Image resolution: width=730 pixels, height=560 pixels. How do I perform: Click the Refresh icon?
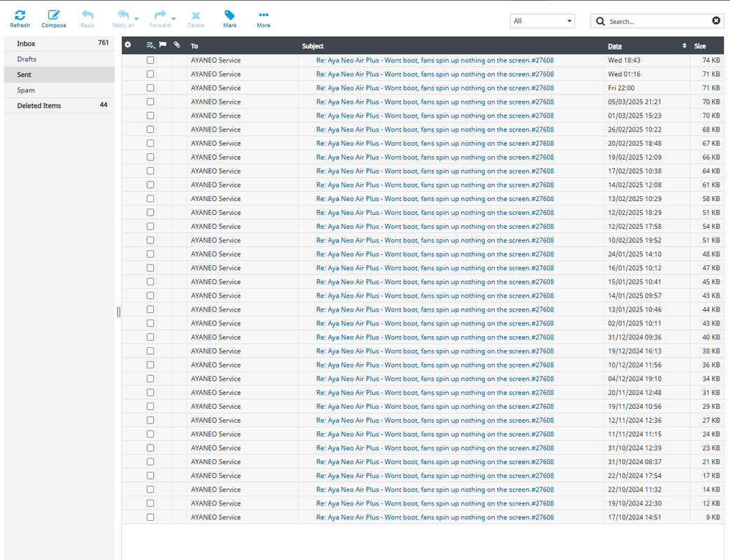(20, 15)
